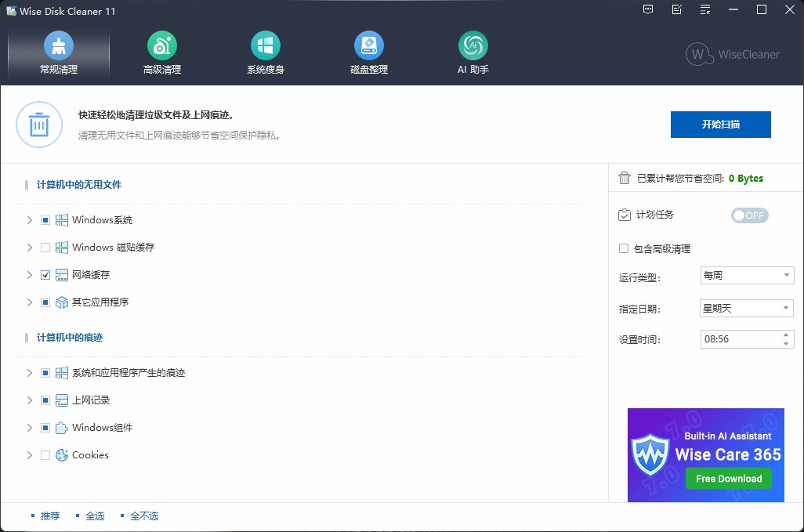Open the 高级清理 advanced cleaner icon
The image size is (804, 532).
162,45
